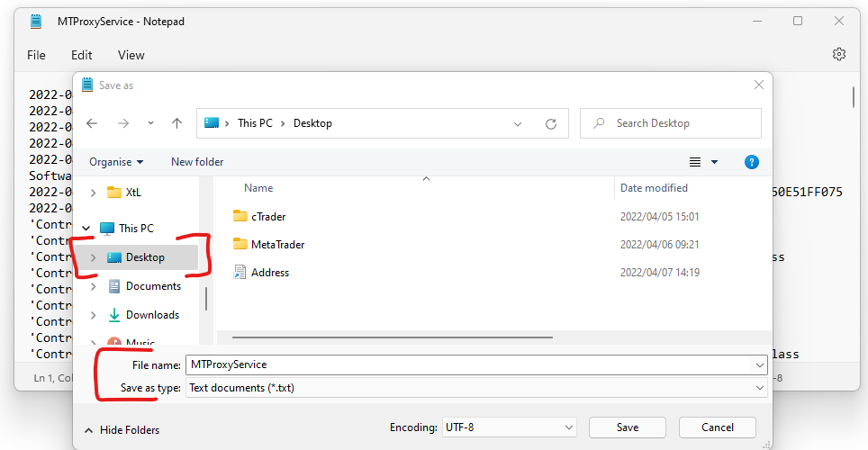Minimize the Notepad window
This screenshot has height=450, width=868.
(757, 21)
